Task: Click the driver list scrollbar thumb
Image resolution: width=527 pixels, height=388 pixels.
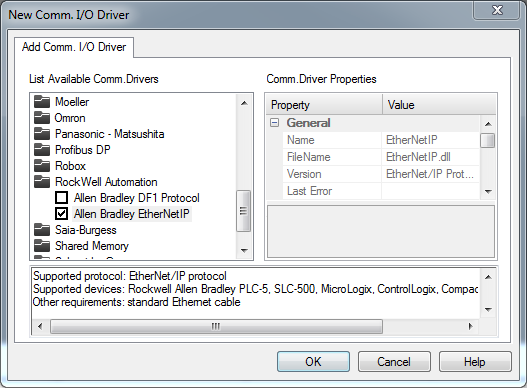Action: pos(243,211)
